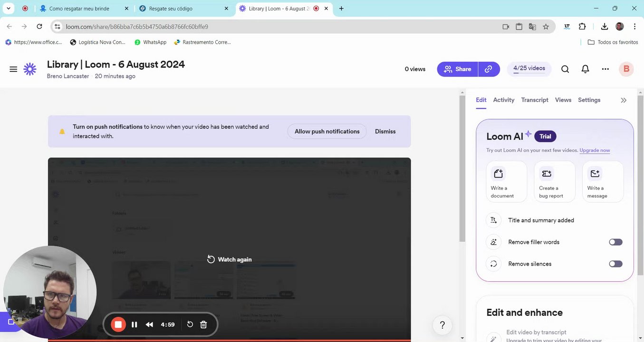Open the tab search dropdown arrow
This screenshot has height=342, width=644.
tap(9, 9)
